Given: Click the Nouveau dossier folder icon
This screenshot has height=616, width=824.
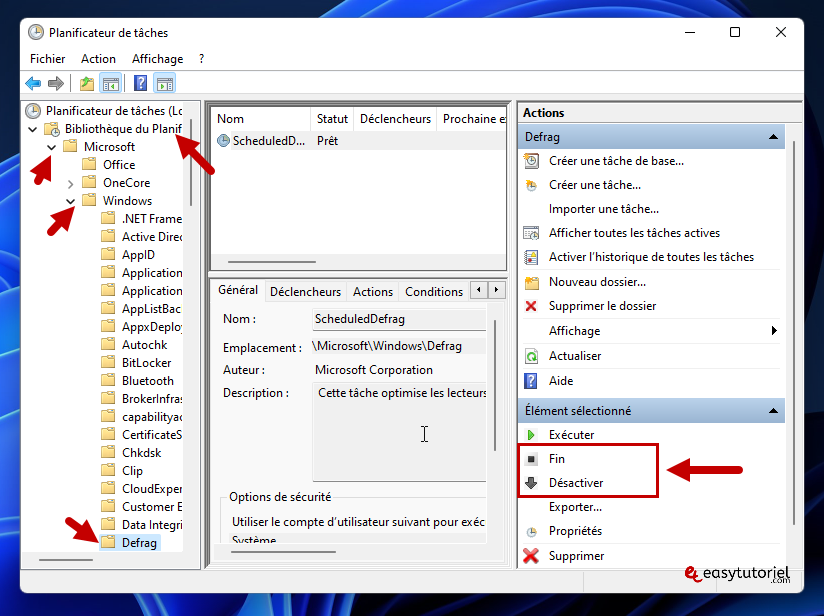Looking at the screenshot, I should coord(531,282).
